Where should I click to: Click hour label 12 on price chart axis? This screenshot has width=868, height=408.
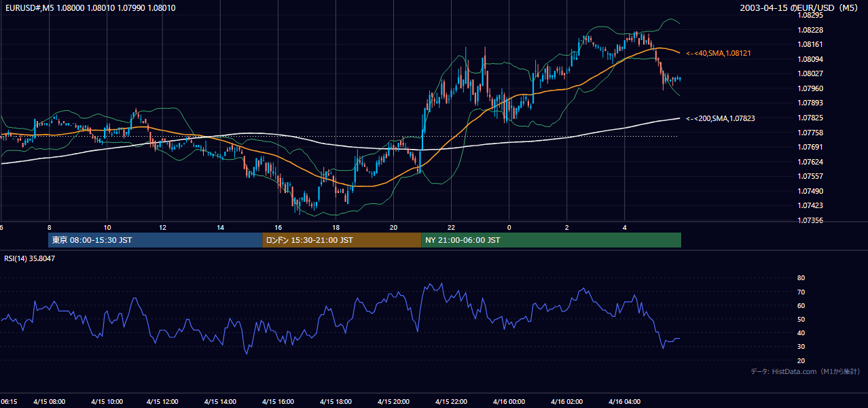point(163,226)
